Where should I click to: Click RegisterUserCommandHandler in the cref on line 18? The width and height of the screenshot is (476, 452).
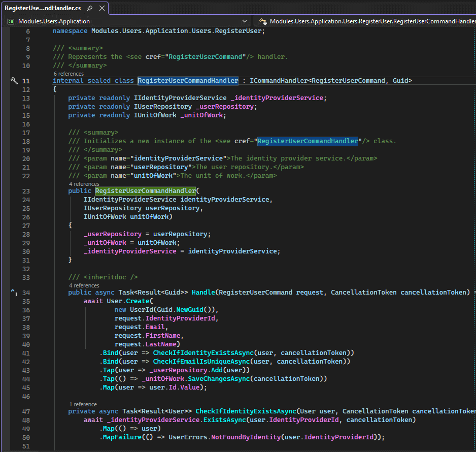pyautogui.click(x=308, y=141)
